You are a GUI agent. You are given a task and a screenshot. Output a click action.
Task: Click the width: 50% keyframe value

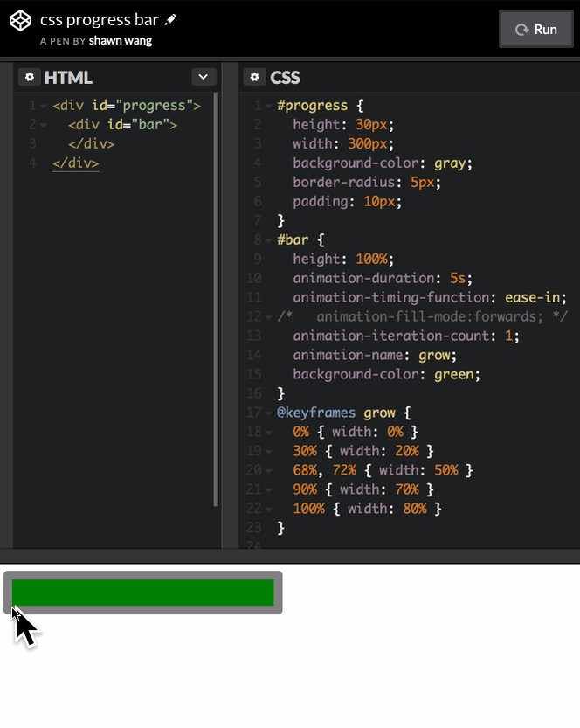point(418,470)
